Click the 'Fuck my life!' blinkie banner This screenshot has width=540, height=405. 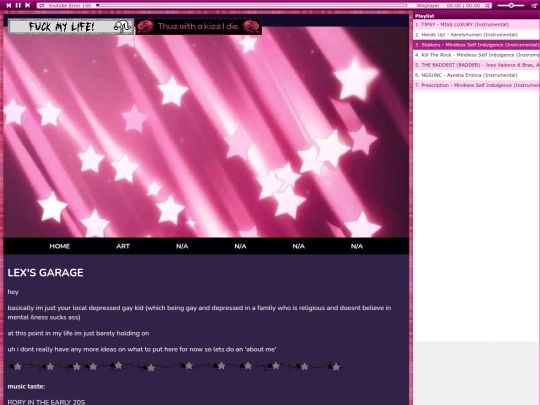tap(71, 27)
